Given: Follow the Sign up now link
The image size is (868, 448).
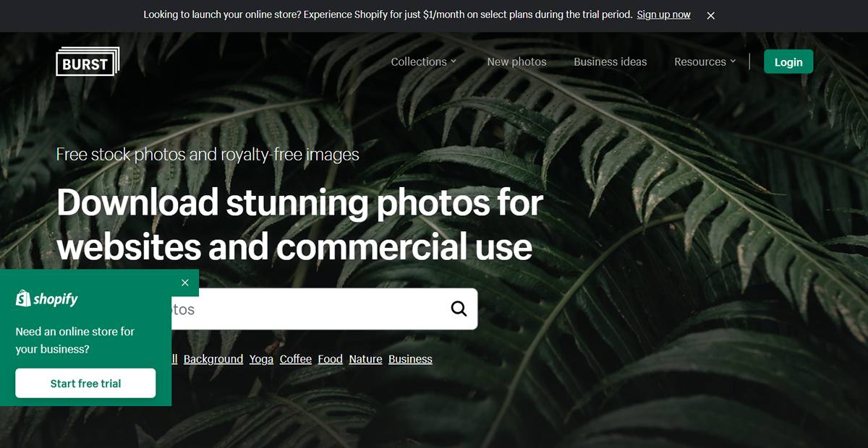Looking at the screenshot, I should click(x=664, y=14).
